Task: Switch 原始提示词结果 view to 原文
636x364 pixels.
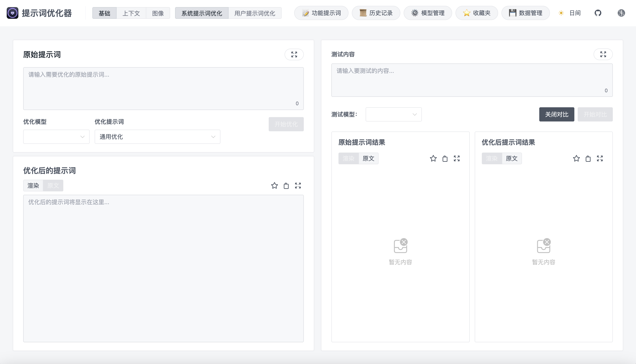Action: tap(368, 158)
